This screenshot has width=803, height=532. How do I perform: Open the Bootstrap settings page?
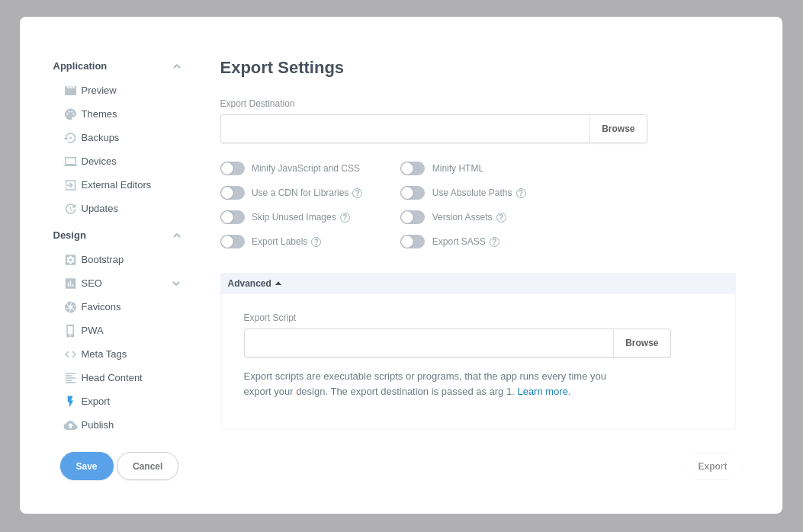102,259
